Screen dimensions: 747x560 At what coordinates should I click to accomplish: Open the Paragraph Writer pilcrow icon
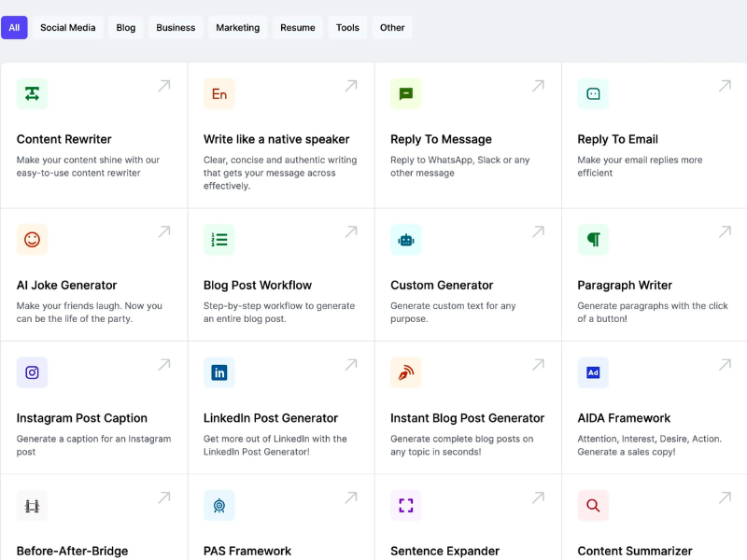coord(593,240)
